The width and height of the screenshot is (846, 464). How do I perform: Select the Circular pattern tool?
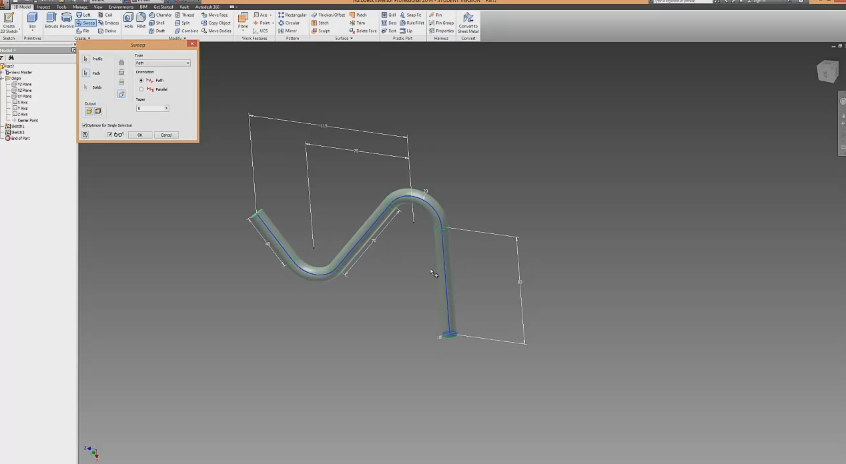pos(289,23)
